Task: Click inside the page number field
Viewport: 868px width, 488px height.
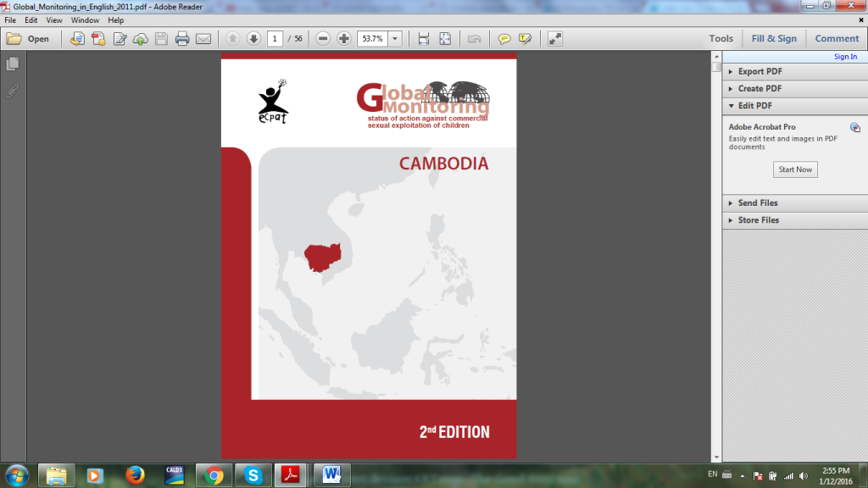Action: (275, 38)
